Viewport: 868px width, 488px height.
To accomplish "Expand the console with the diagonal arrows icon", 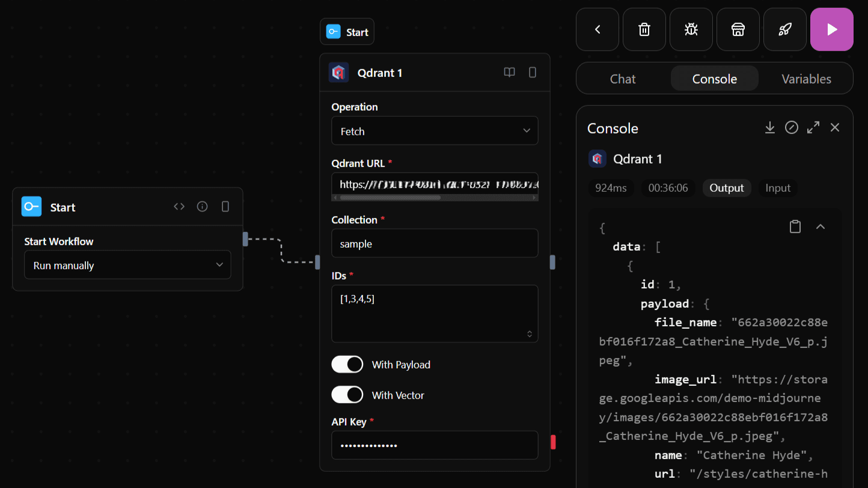I will click(813, 127).
